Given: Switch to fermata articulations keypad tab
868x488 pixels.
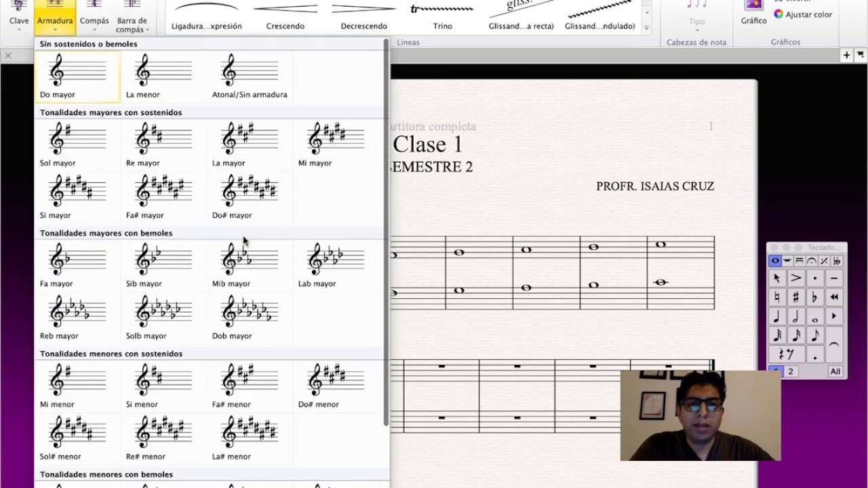Looking at the screenshot, I should (x=812, y=261).
